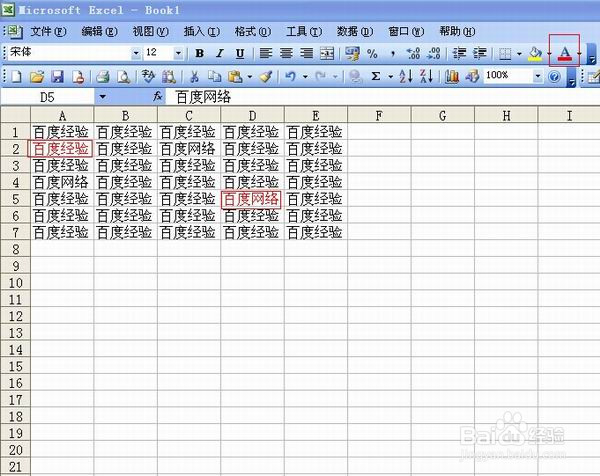Click the Permission icon on the standard toolbar

[78, 77]
